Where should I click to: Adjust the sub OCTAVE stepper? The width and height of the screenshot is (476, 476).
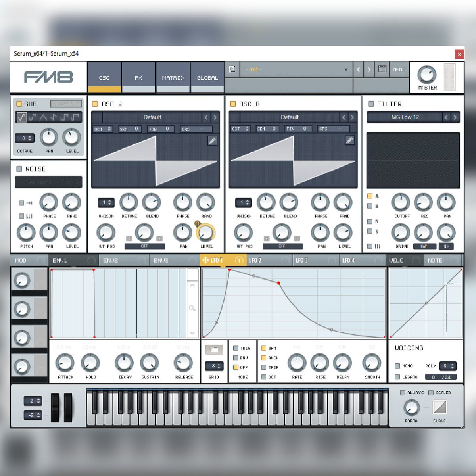pyautogui.click(x=25, y=138)
